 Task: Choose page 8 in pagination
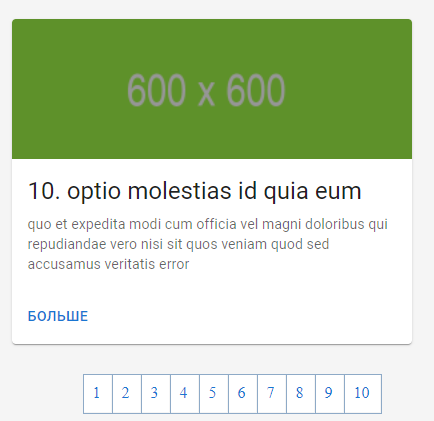[301, 394]
